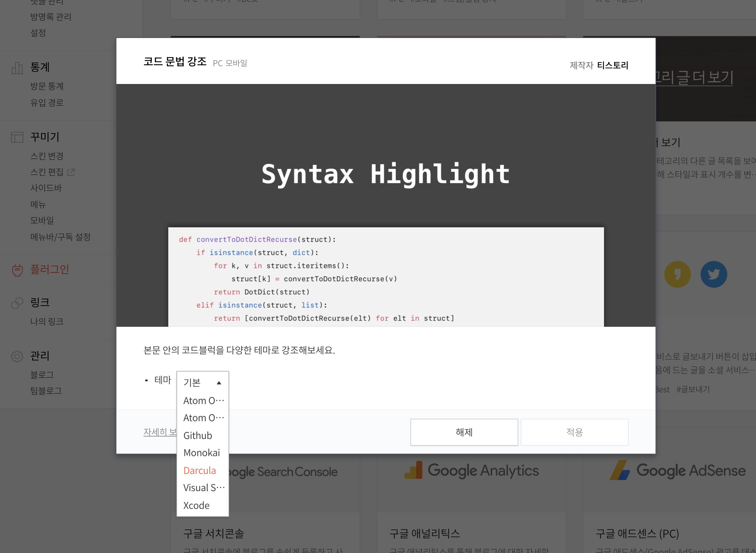756x553 pixels.
Task: Collapse the theme dropdown showing 기본
Action: [202, 383]
